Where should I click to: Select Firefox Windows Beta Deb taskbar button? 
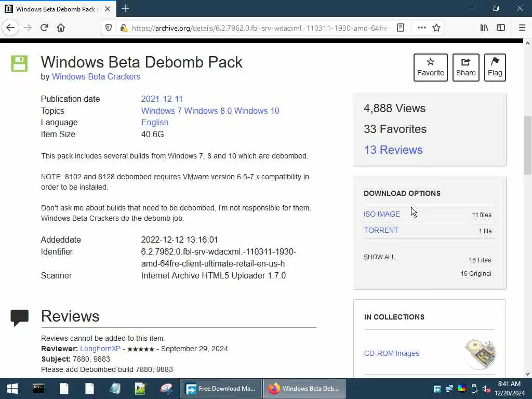(x=304, y=389)
